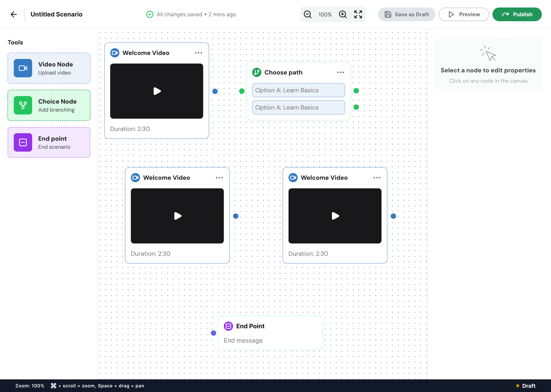551x392 pixels.
Task: Click Duration: 2:30 on top-left Welcome Video
Action: pyautogui.click(x=130, y=129)
